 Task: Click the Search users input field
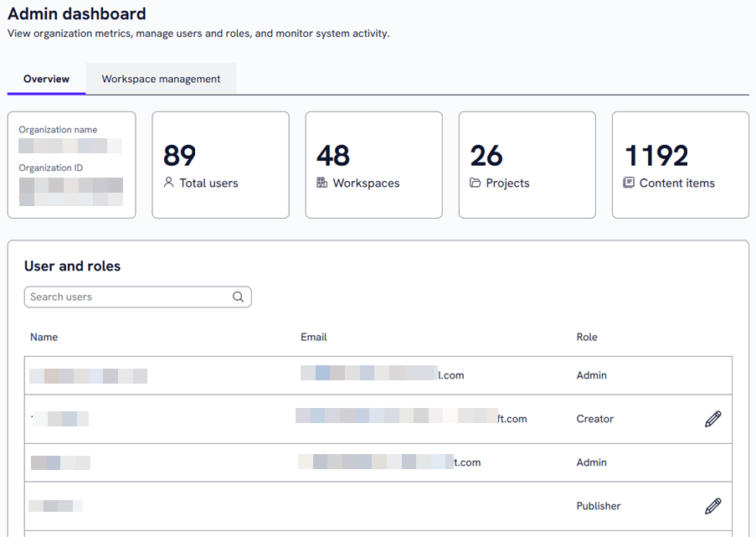point(130,297)
